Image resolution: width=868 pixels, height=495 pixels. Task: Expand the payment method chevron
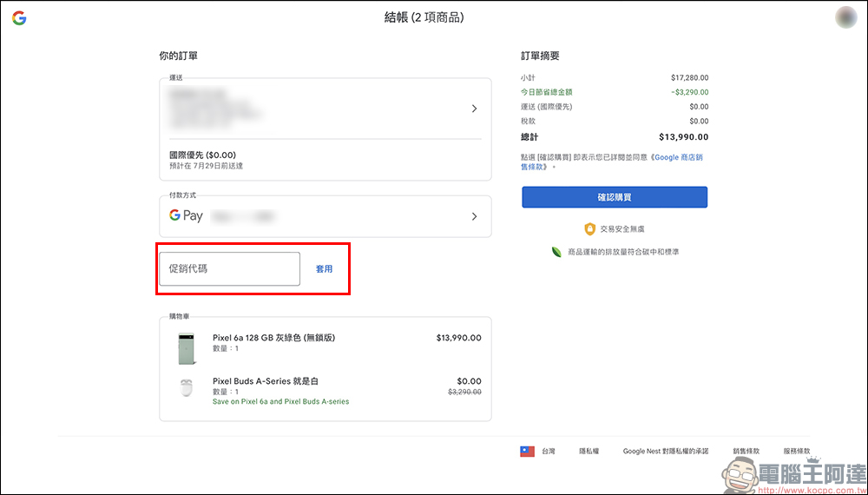point(474,216)
